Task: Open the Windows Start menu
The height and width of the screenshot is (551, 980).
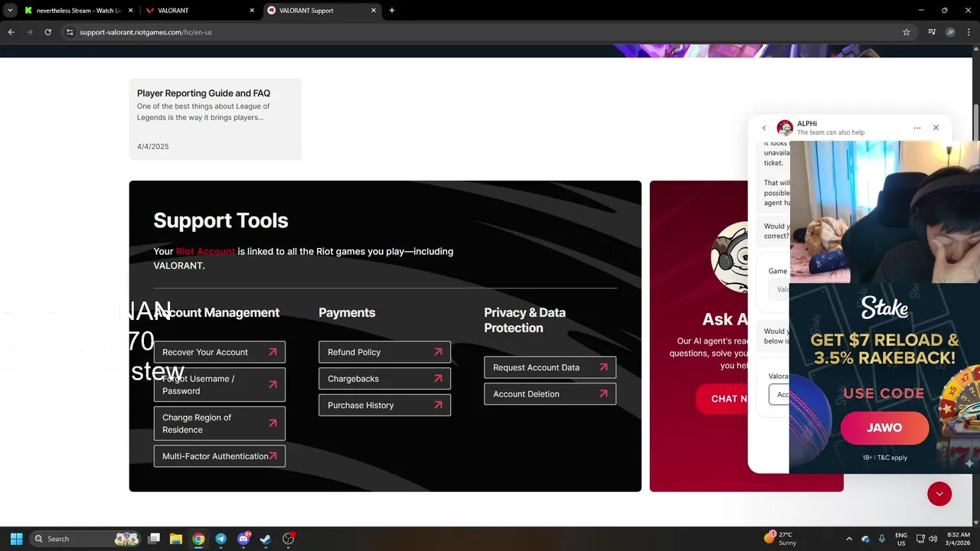Action: point(16,539)
